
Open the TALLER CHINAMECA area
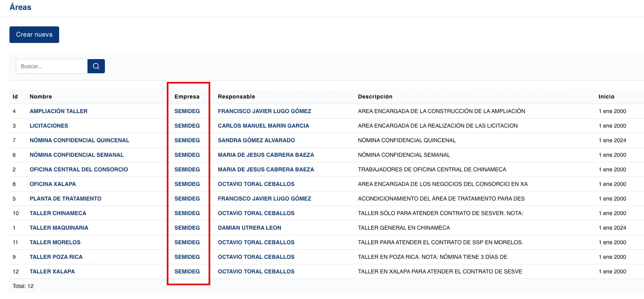58,213
